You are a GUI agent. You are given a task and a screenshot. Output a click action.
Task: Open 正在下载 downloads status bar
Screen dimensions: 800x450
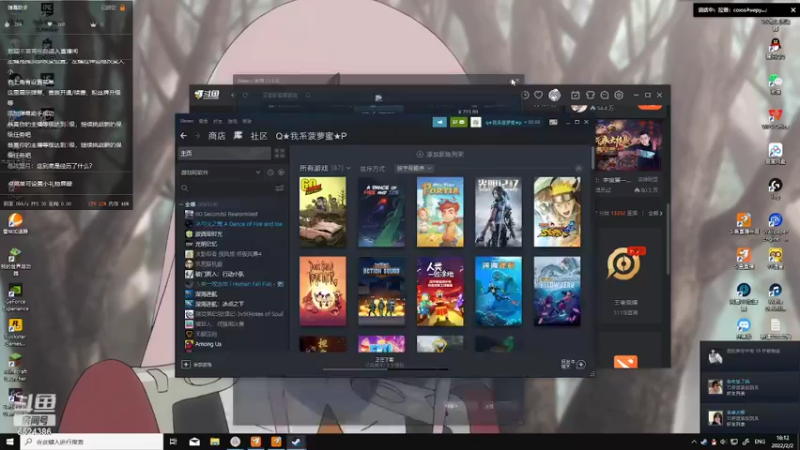coord(385,362)
